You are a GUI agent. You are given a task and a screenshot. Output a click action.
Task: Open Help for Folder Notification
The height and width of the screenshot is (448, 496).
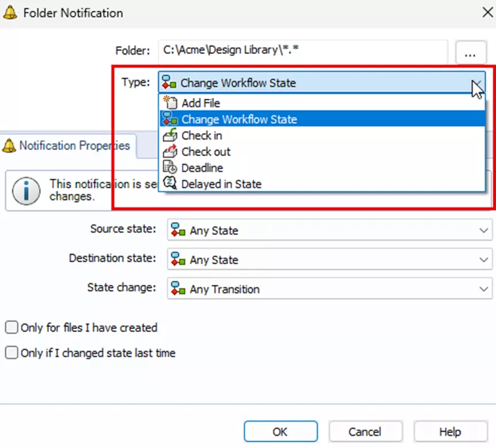(x=450, y=431)
